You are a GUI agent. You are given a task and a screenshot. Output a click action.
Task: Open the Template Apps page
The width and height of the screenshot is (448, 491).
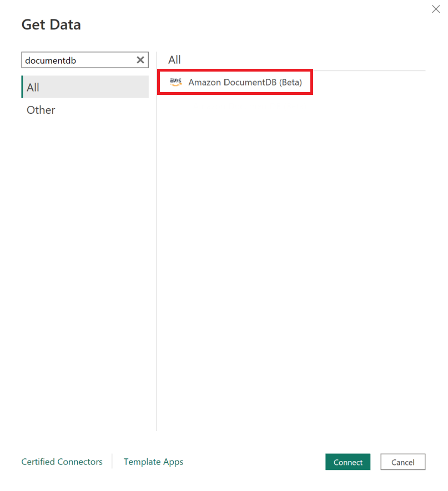153,462
